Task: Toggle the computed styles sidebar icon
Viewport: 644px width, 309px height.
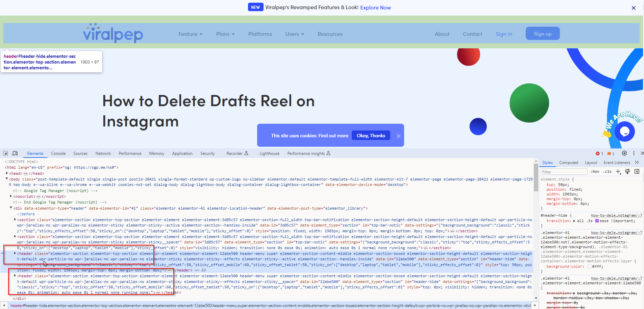Action: [x=637, y=172]
